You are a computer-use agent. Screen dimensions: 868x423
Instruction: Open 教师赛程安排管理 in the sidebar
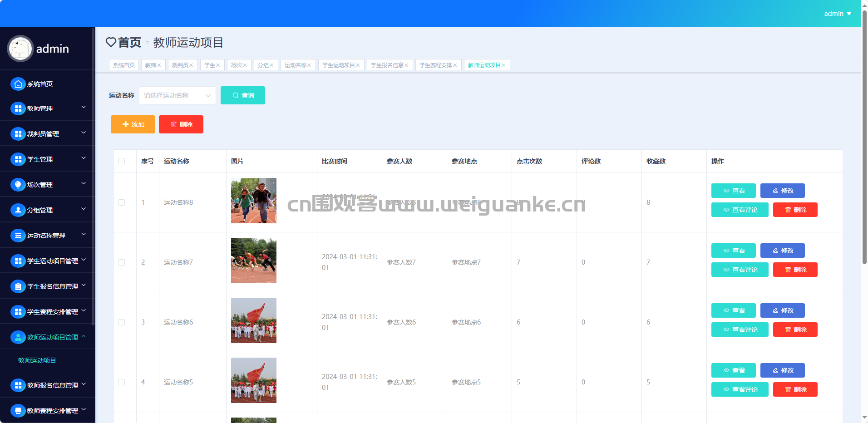(x=48, y=411)
